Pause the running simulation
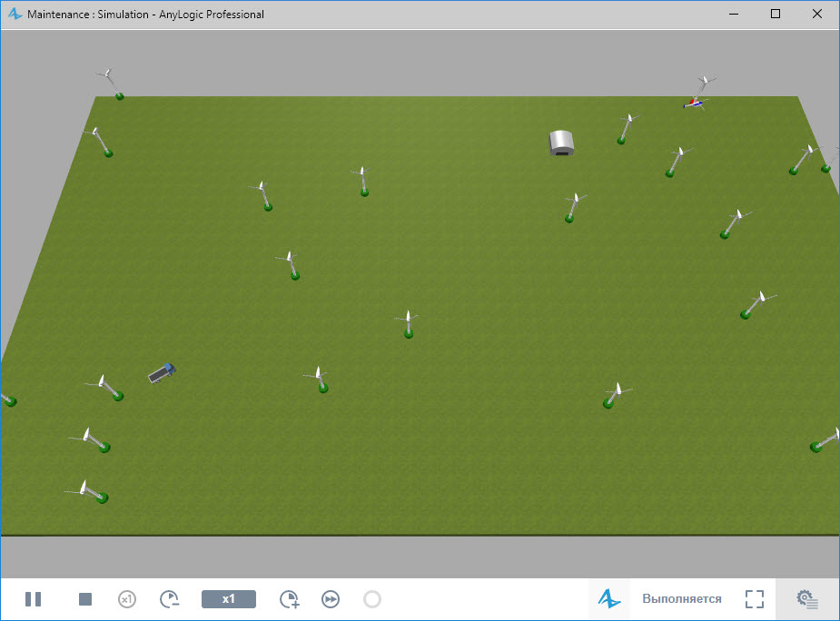The height and width of the screenshot is (621, 840). (34, 599)
